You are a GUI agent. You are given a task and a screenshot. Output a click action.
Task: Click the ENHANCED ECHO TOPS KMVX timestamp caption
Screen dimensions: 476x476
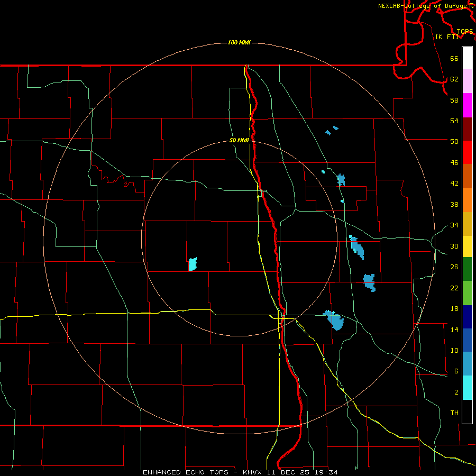(x=240, y=472)
